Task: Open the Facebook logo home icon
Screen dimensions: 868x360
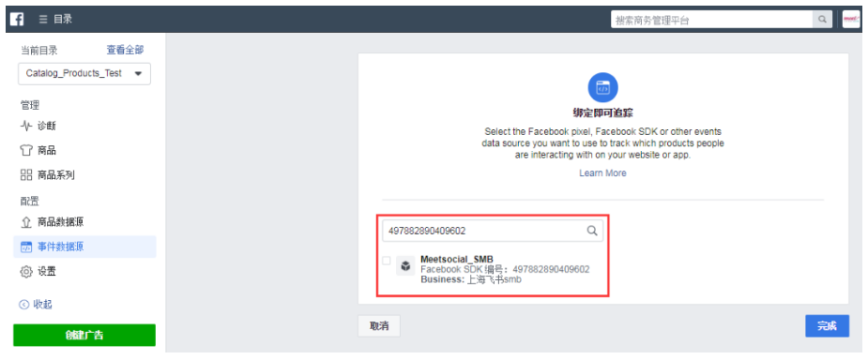Action: point(17,20)
